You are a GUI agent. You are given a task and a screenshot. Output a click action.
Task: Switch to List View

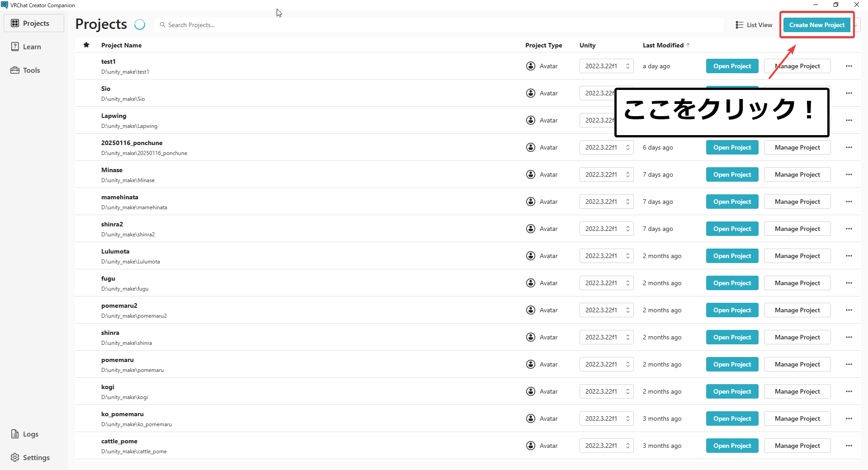pyautogui.click(x=754, y=25)
